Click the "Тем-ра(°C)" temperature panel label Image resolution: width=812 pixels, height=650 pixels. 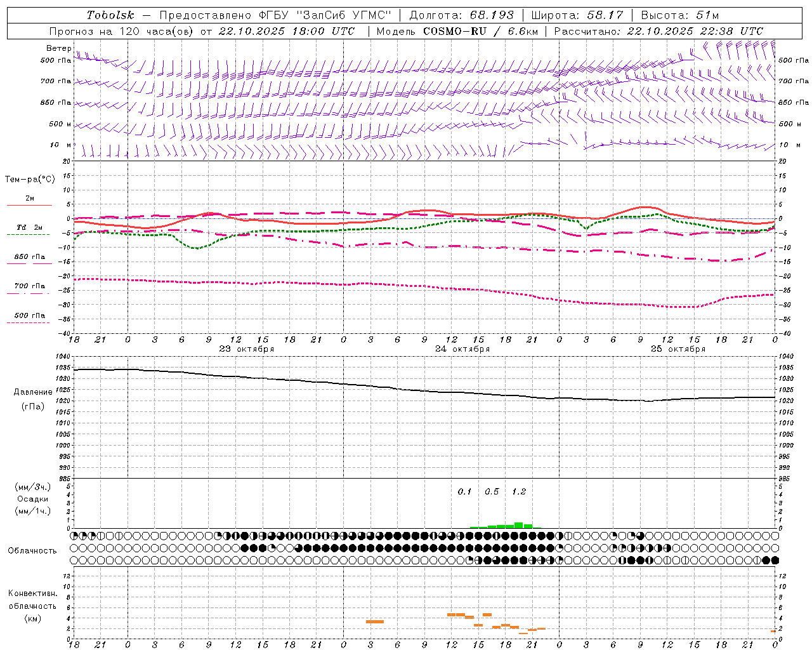[x=30, y=180]
